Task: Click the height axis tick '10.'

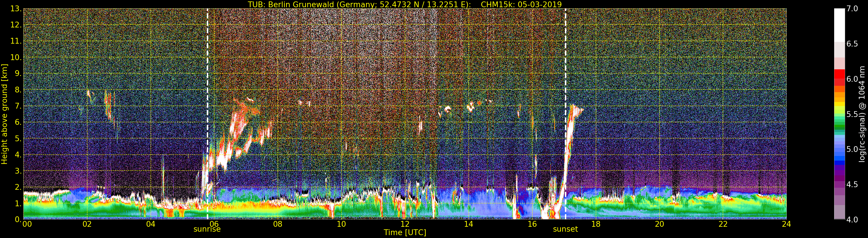Action: point(16,57)
